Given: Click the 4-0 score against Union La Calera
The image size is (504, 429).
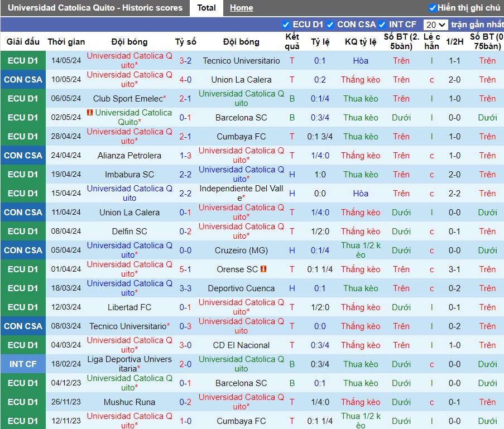Looking at the screenshot, I should 185,80.
